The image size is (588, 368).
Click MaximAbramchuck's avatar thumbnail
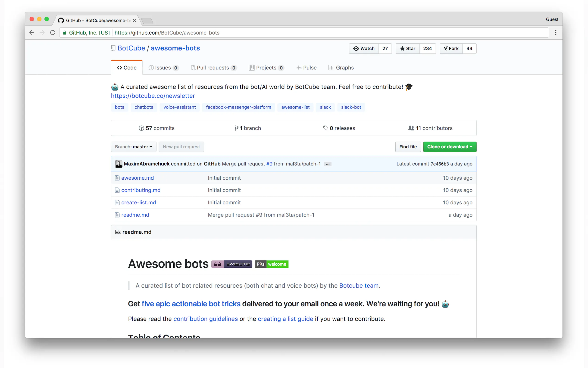click(119, 164)
